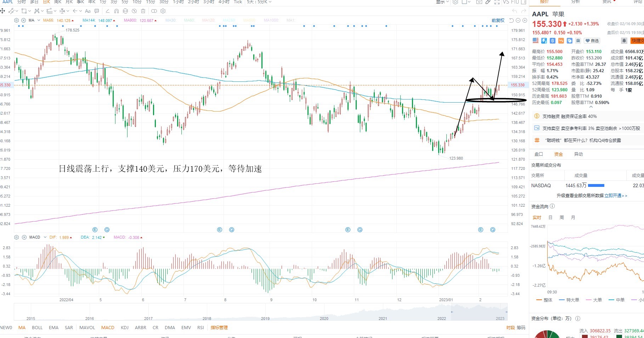Switch to the BOLL indicator tab
This screenshot has height=338, width=644.
tap(37, 328)
